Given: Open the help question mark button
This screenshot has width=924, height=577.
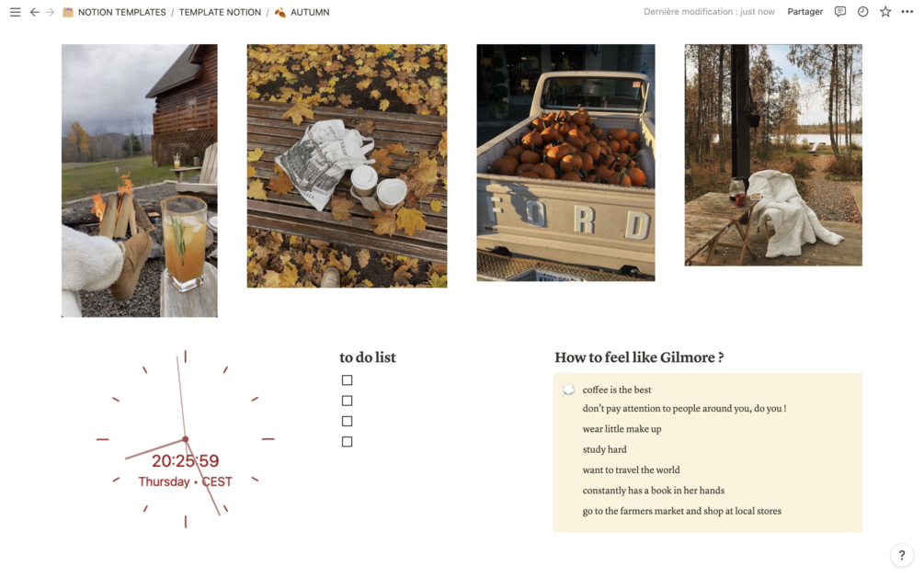Looking at the screenshot, I should (x=902, y=555).
